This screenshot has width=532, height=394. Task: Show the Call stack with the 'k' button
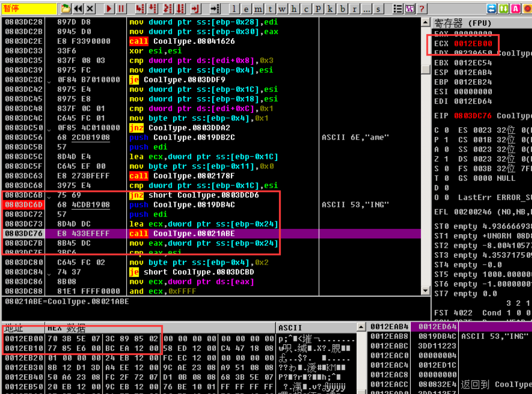coord(330,9)
